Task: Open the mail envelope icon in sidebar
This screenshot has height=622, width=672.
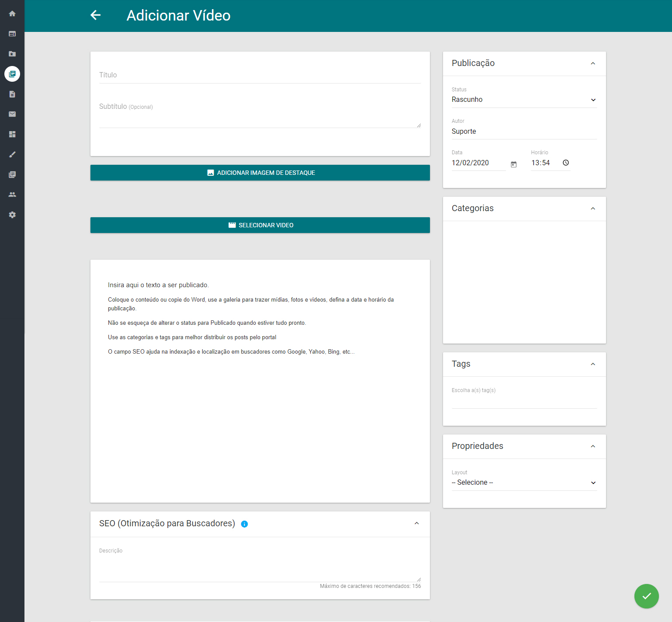Action: pyautogui.click(x=12, y=114)
